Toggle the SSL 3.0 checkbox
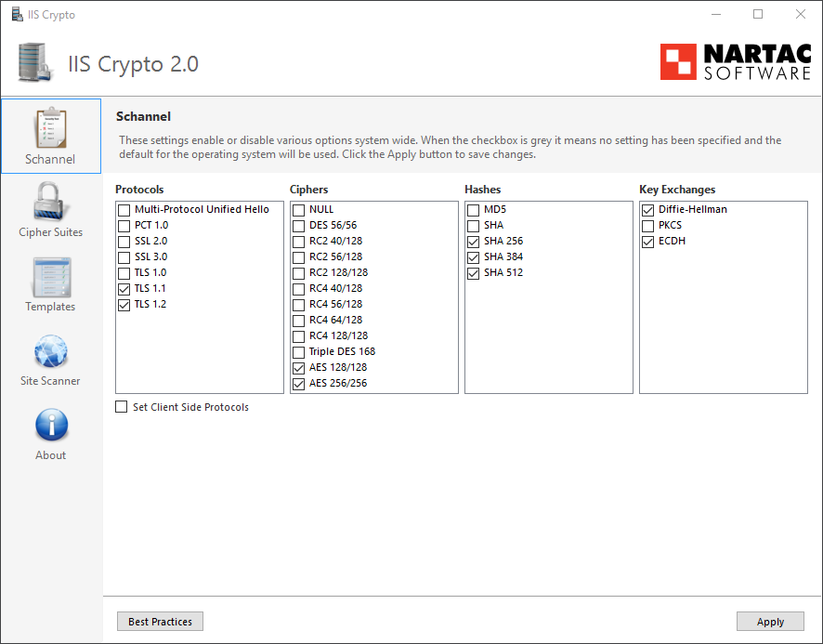Viewport: 823px width, 644px height. [x=124, y=257]
